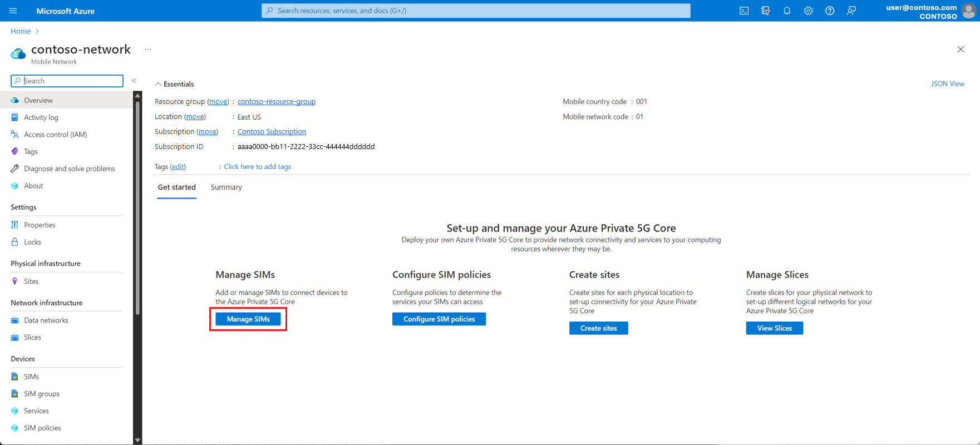This screenshot has width=980, height=445.
Task: Click here to add tags link
Action: tap(258, 167)
